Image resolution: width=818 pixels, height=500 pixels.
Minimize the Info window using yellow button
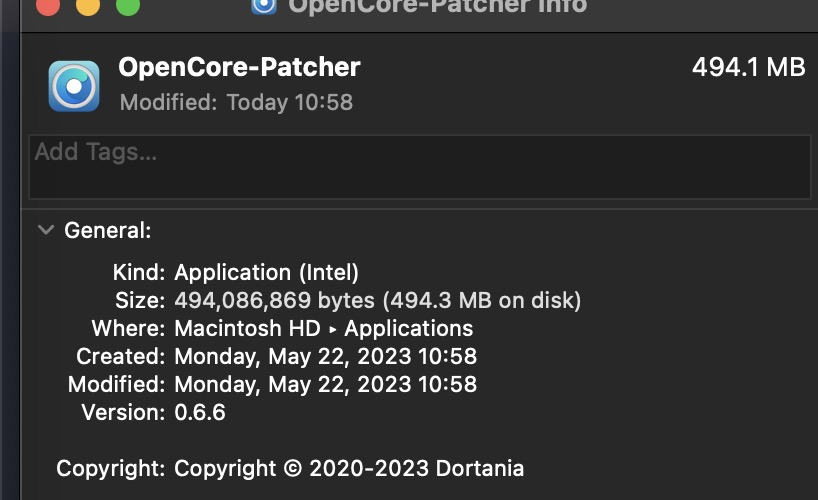[x=87, y=6]
